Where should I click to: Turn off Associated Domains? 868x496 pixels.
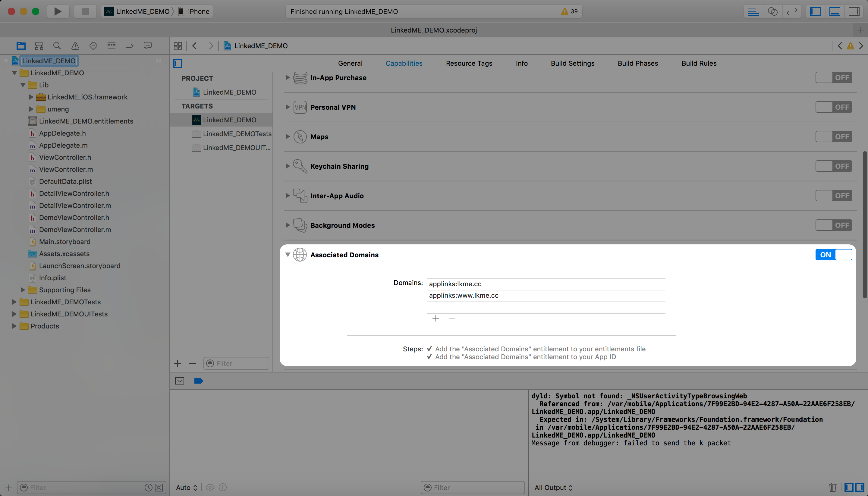834,254
